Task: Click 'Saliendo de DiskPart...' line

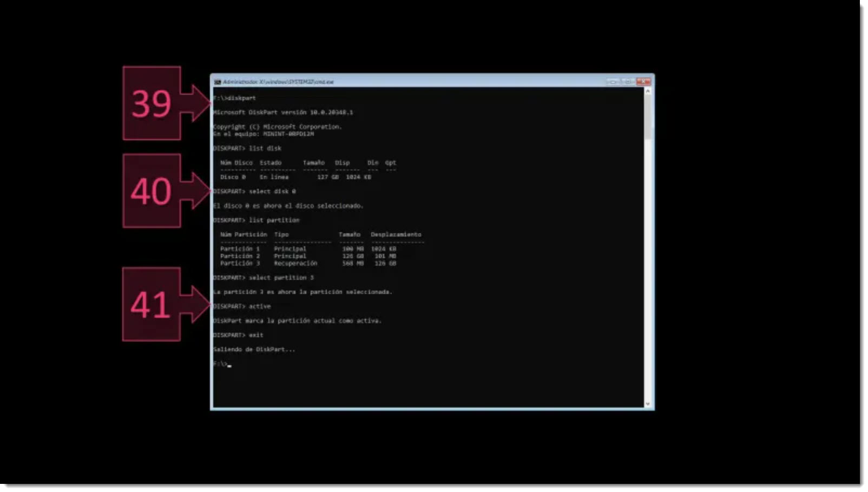Action: (x=254, y=350)
